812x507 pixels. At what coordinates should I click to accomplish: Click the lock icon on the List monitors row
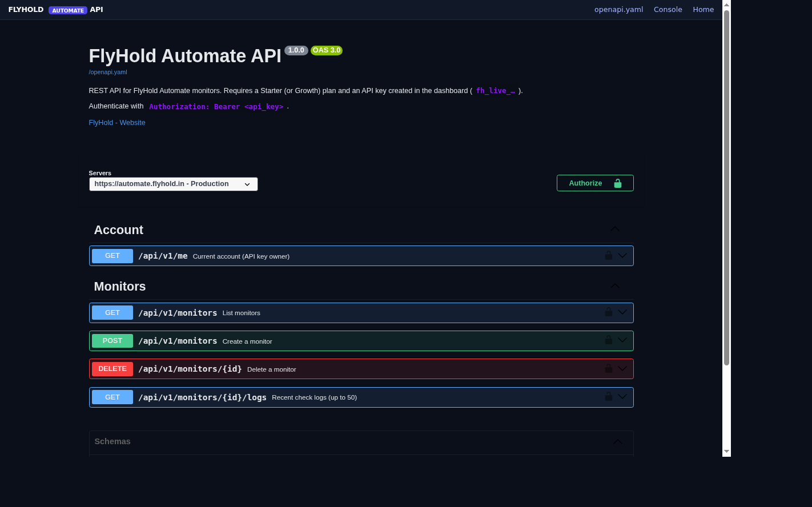pos(609,312)
